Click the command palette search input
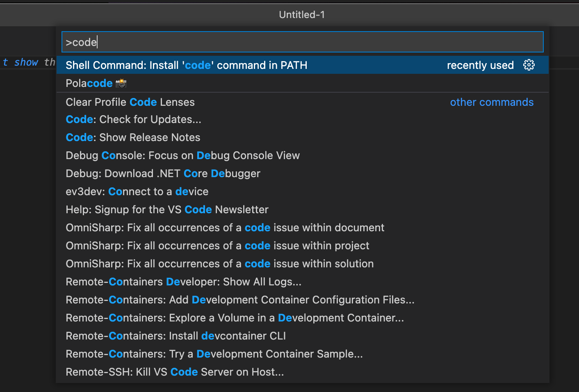 tap(303, 42)
